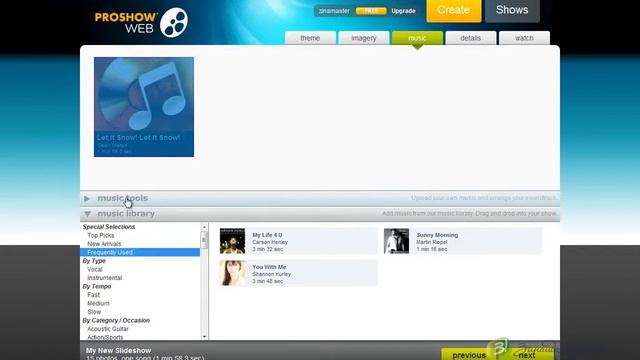Switch to the theme tab

tap(310, 38)
